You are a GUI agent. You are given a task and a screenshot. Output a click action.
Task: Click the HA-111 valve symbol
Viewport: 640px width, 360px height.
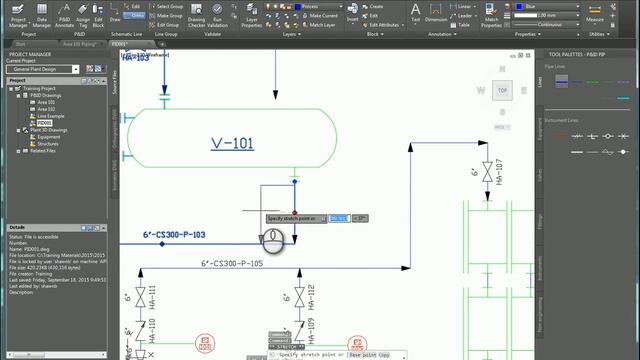(x=140, y=297)
